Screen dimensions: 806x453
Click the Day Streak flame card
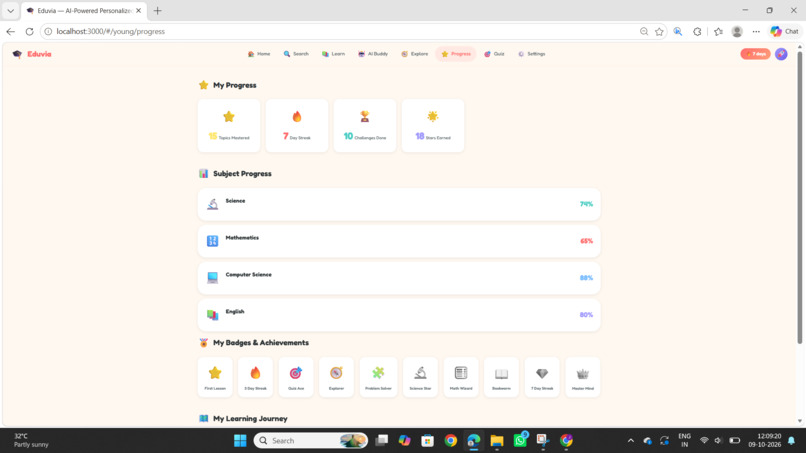point(297,125)
